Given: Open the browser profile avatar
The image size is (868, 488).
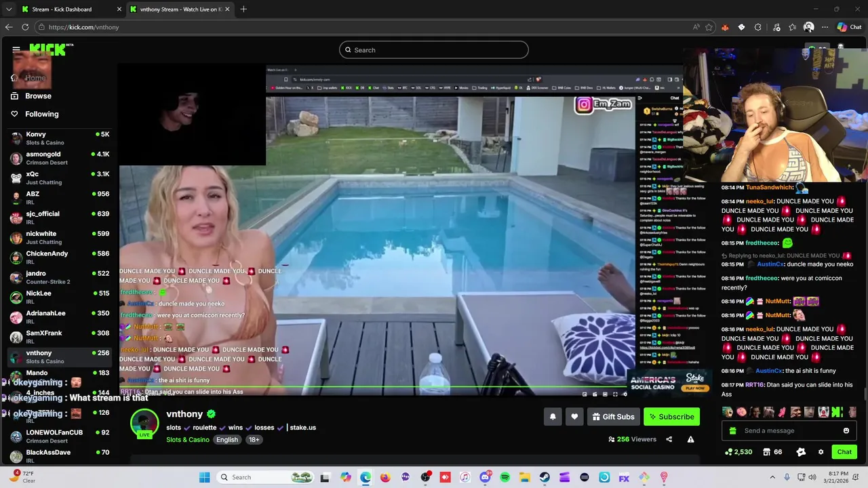Looking at the screenshot, I should 808,27.
